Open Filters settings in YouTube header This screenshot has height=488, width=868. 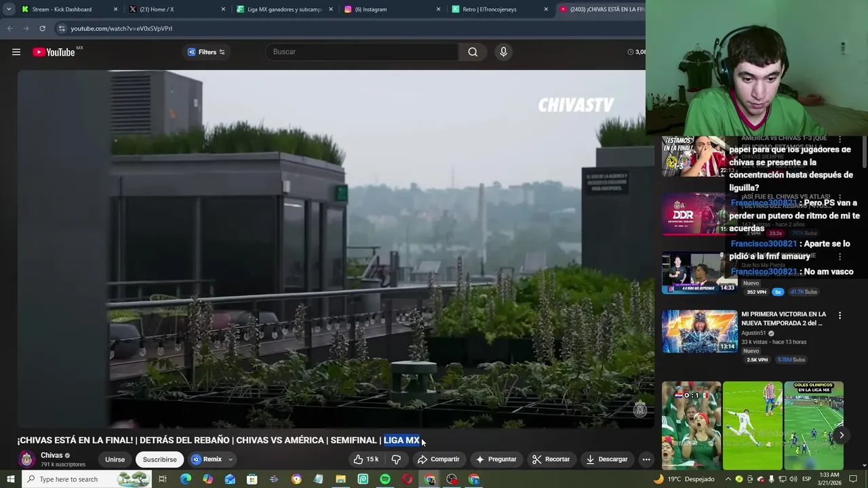[x=206, y=52]
